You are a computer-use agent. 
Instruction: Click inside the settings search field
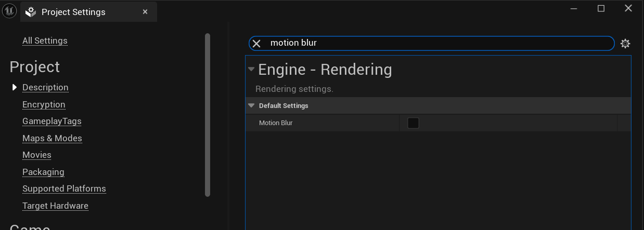(432, 43)
